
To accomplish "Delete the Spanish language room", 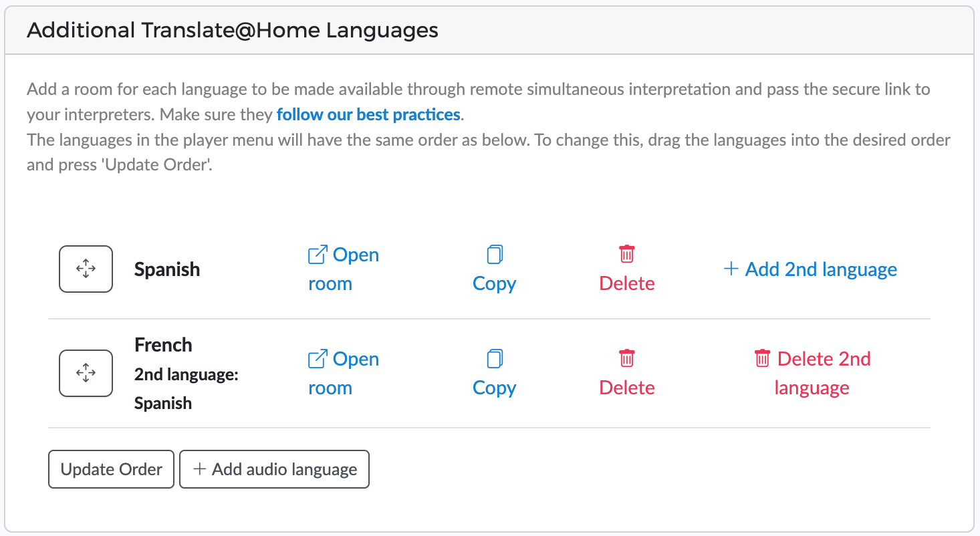I will click(x=626, y=269).
